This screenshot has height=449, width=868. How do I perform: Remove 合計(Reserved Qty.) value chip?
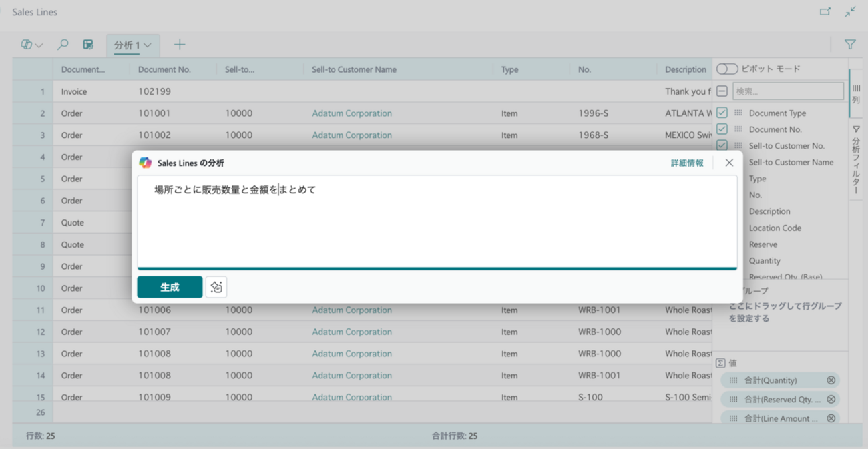(x=831, y=399)
